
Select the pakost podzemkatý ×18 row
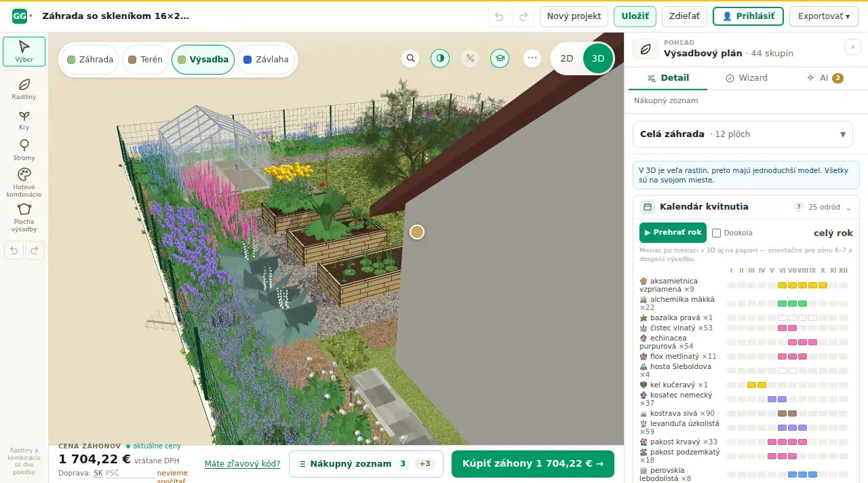[744, 456]
